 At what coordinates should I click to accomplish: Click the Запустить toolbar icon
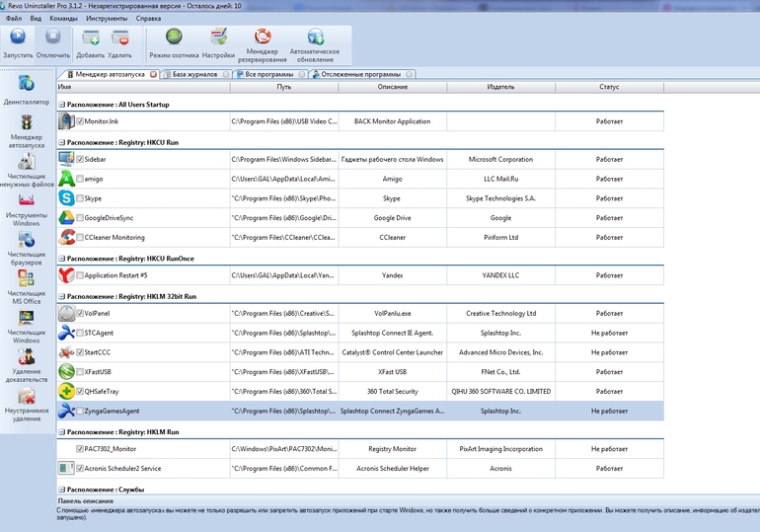point(18,37)
